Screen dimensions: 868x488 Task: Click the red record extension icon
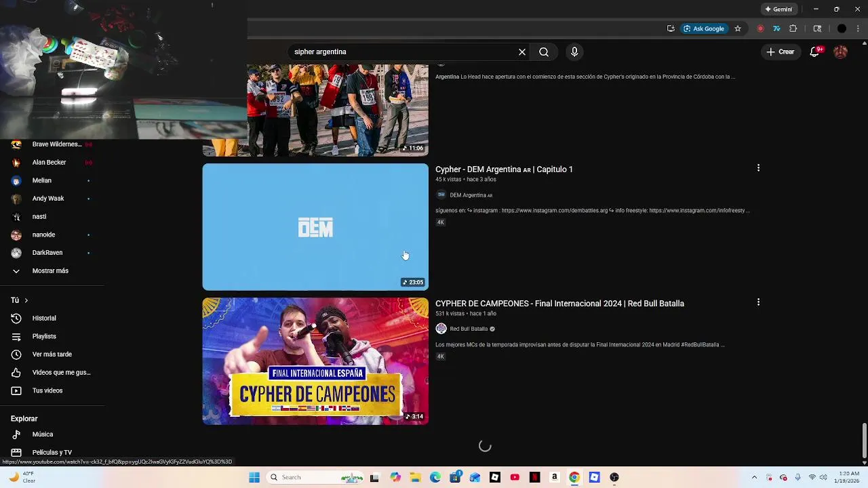[760, 28]
